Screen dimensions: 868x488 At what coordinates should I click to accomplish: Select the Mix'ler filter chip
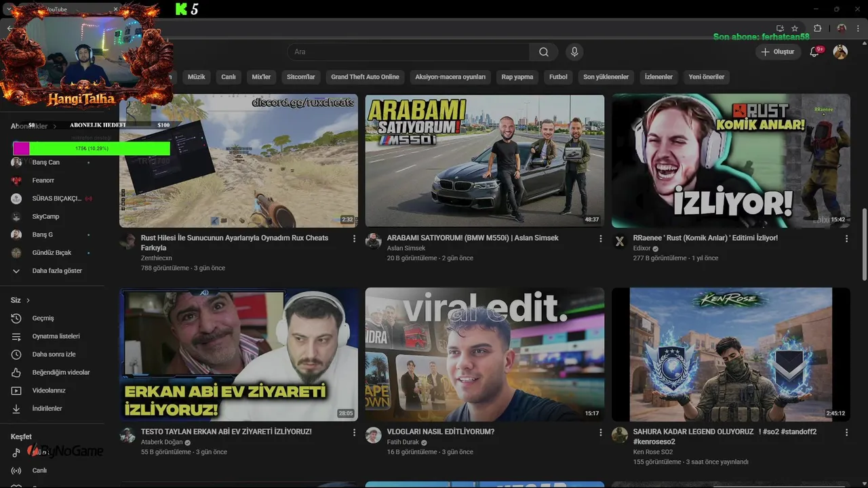[x=261, y=77]
